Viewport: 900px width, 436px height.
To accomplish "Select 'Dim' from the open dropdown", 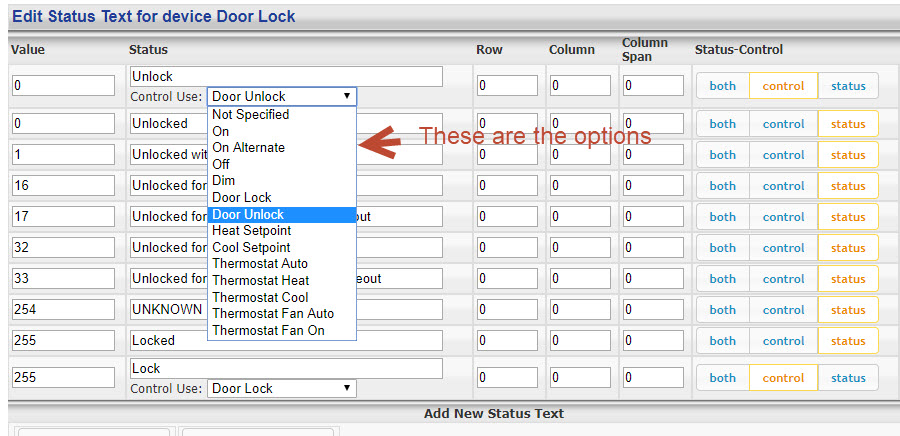I will click(224, 180).
